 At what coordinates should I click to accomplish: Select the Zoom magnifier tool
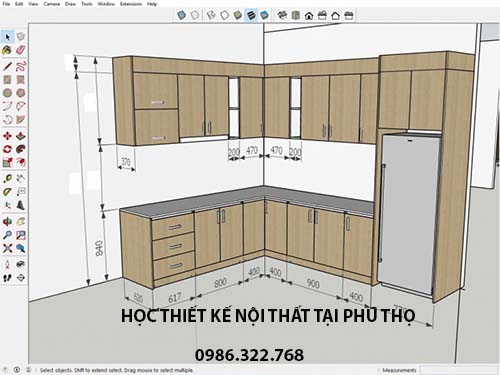[7, 235]
